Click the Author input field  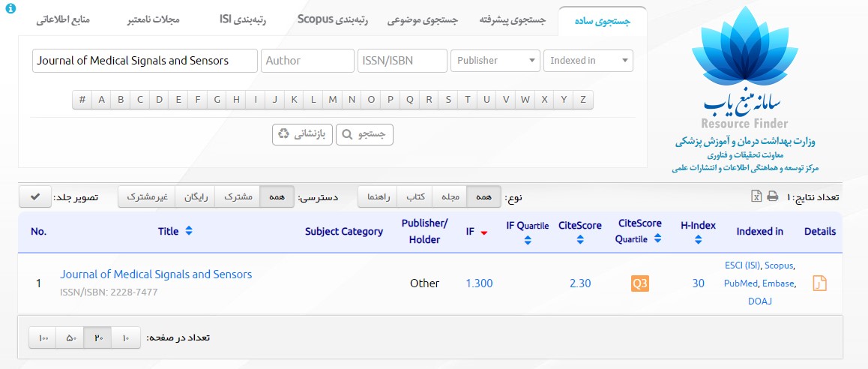[307, 61]
